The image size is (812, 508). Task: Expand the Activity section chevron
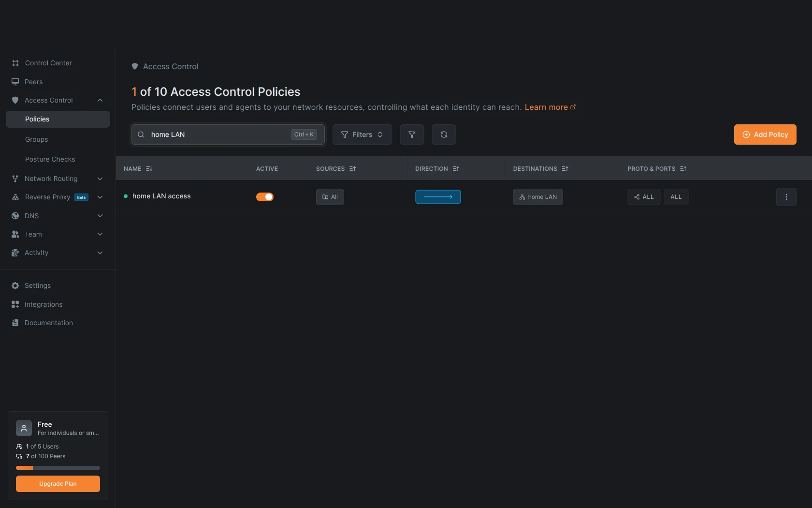(100, 253)
